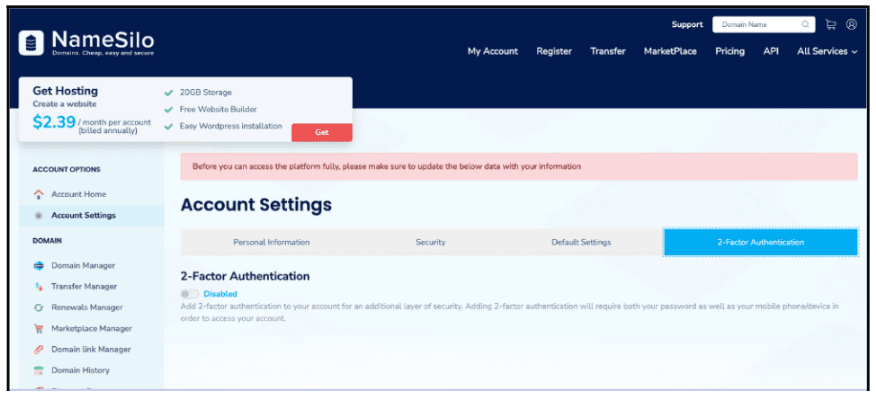This screenshot has height=396, width=876.
Task: Open Domain History in sidebar
Action: (80, 370)
